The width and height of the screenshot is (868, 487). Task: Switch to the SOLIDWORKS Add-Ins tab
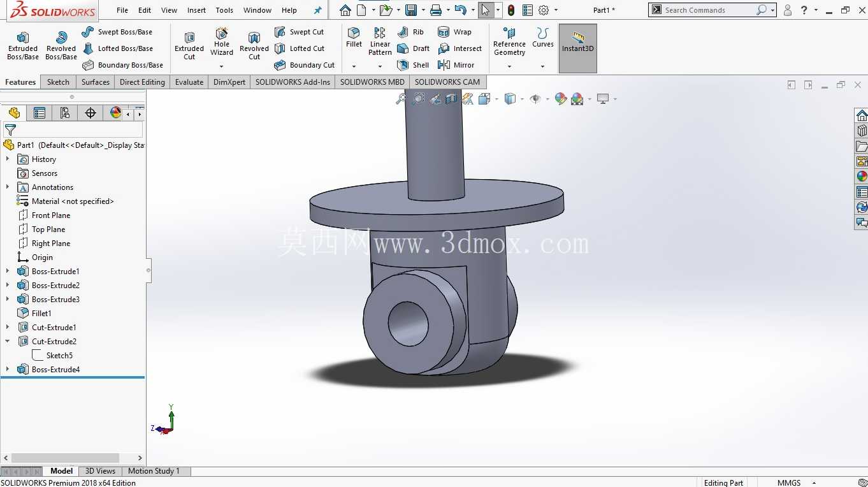[293, 82]
